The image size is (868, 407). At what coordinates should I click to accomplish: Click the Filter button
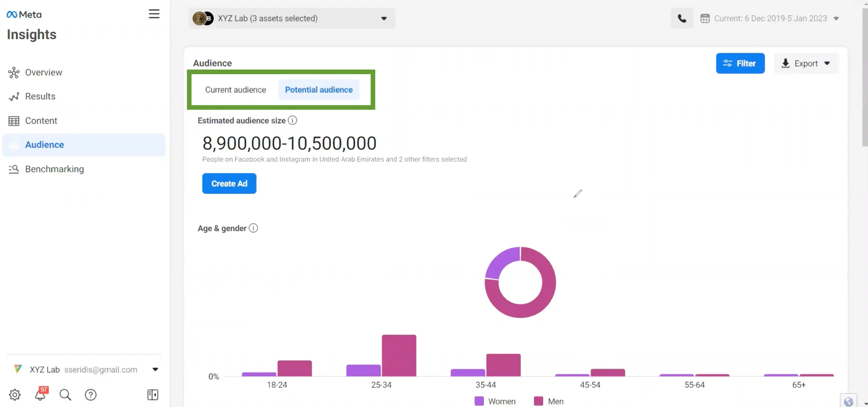pyautogui.click(x=740, y=63)
